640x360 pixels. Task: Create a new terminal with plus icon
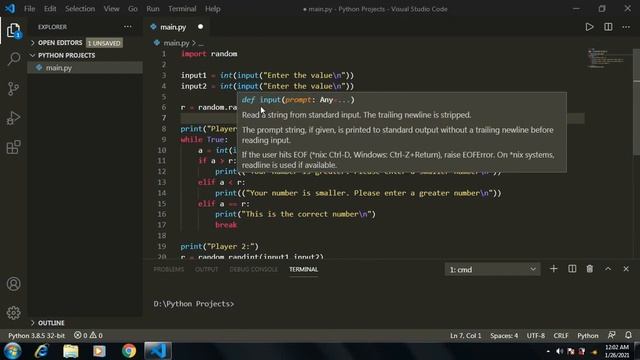[x=553, y=269]
